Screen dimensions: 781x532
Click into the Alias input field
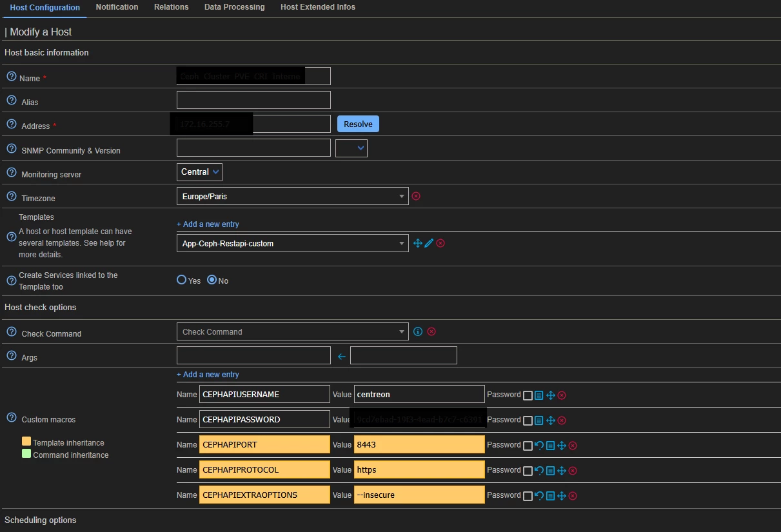pos(253,100)
